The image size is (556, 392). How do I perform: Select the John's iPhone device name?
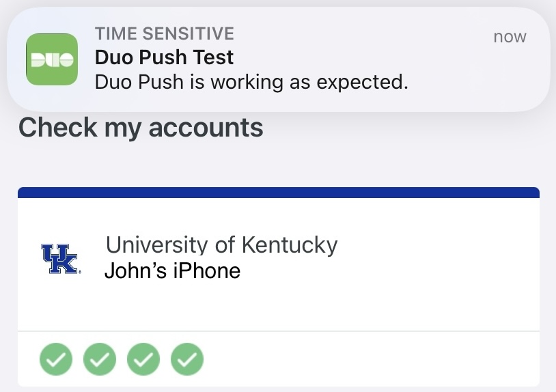(x=172, y=271)
